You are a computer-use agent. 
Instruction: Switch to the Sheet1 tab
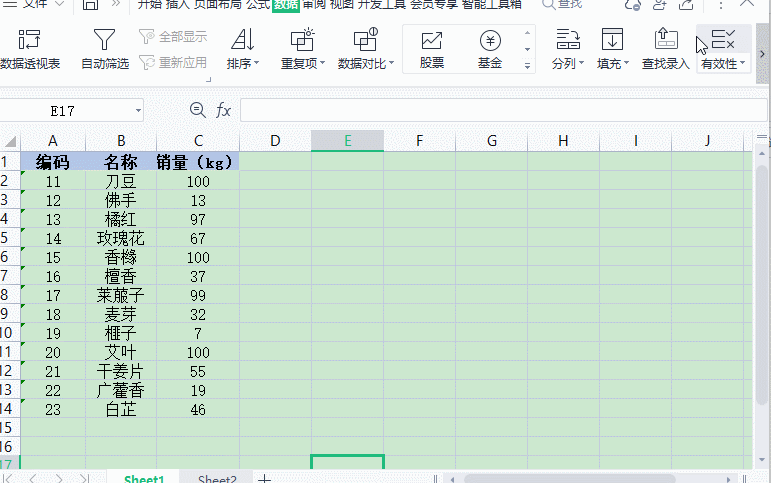tap(144, 479)
